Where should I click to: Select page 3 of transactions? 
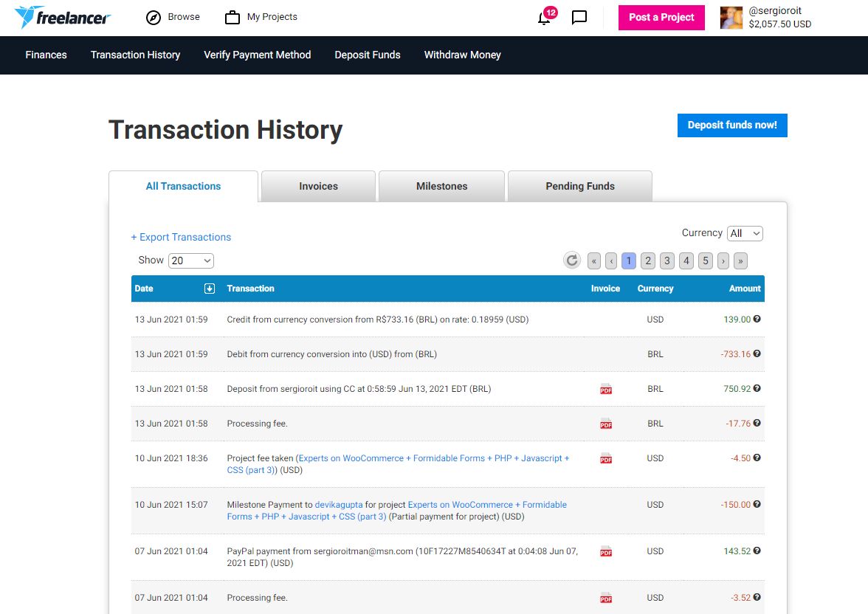(x=667, y=261)
